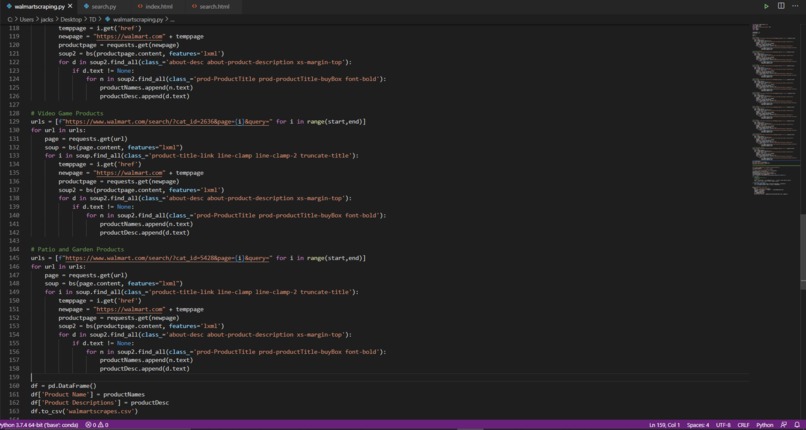Screen dimensions: 806x430
Task: Open the cat_id=2636 URL on line 129
Action: 166,122
